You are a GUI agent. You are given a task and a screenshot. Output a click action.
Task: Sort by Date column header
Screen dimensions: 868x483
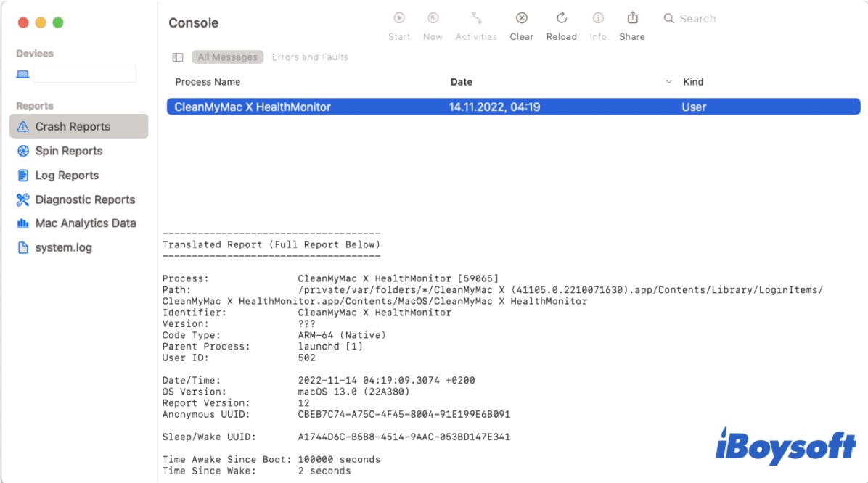[x=461, y=82]
